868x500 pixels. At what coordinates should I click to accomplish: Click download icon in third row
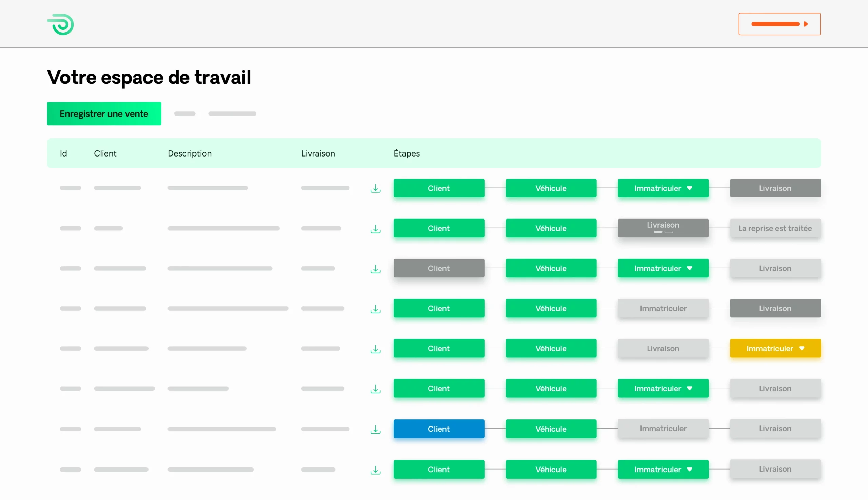375,269
